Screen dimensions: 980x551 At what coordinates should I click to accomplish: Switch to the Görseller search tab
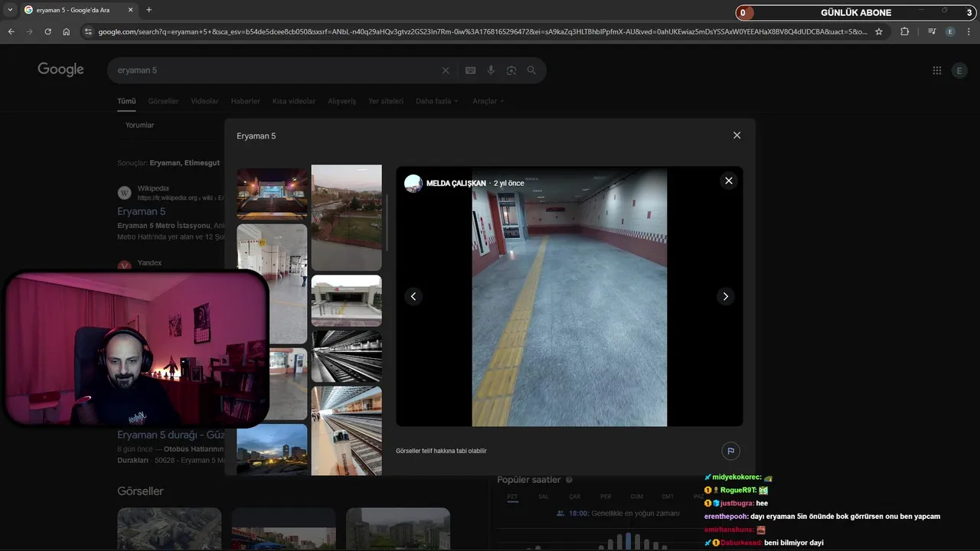(x=163, y=101)
